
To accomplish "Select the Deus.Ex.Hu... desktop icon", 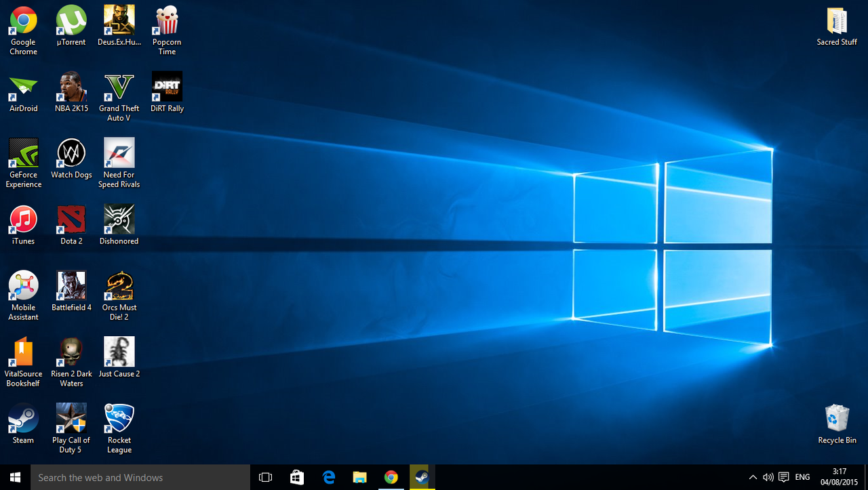I will 119,26.
